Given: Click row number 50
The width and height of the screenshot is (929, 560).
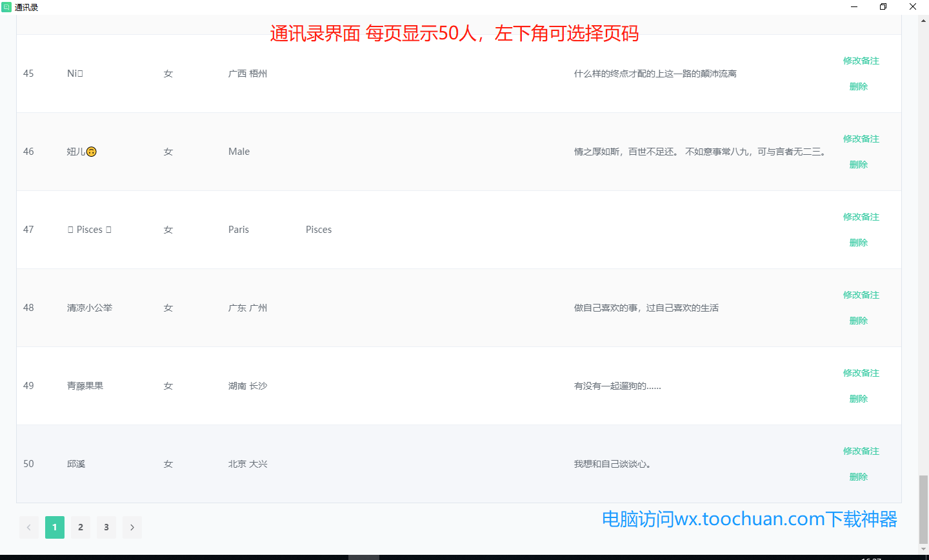Looking at the screenshot, I should pyautogui.click(x=28, y=464).
